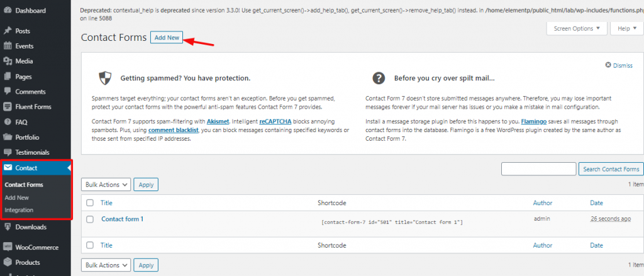Click the Contact envelope icon
Viewport: 644px width, 276px height.
(x=8, y=168)
